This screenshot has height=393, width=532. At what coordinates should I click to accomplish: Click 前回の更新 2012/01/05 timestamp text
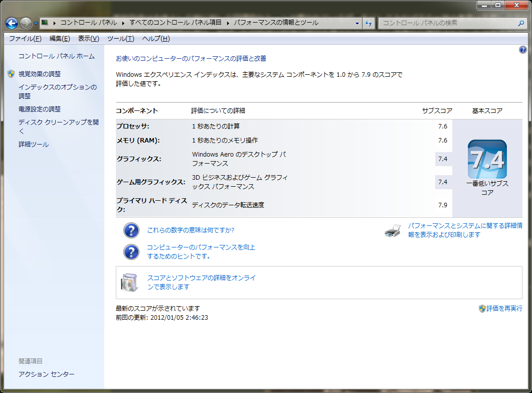pos(162,318)
